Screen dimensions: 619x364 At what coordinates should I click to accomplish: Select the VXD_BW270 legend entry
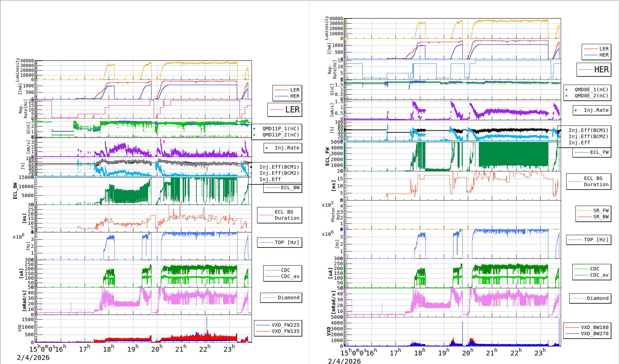(x=587, y=334)
